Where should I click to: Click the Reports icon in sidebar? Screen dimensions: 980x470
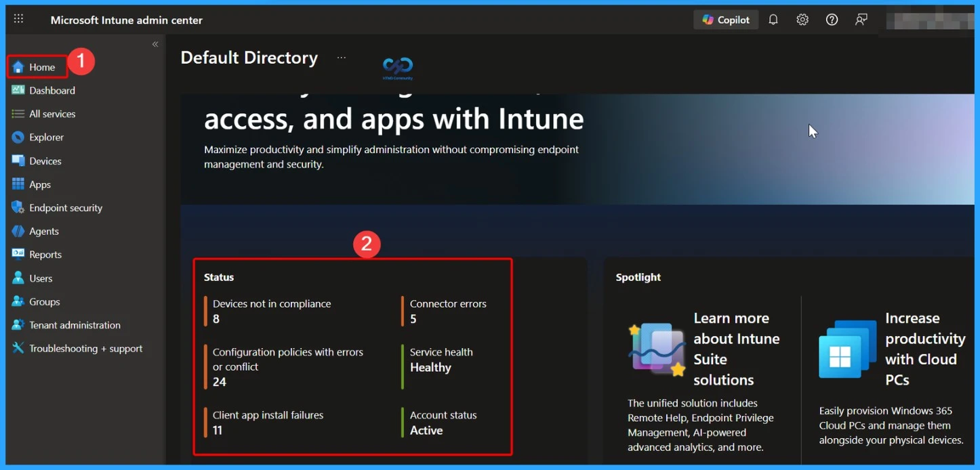18,255
